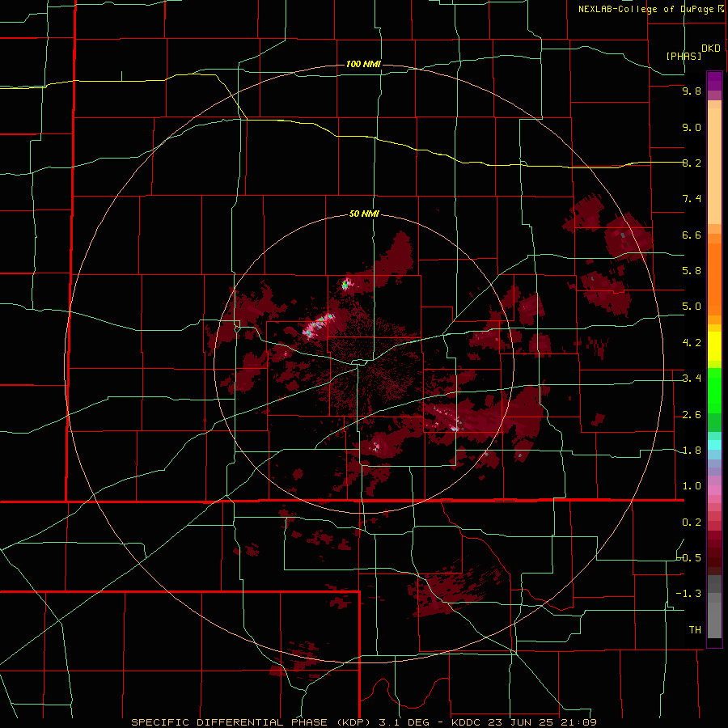Click the bright yellow color bar segment

coord(714,346)
